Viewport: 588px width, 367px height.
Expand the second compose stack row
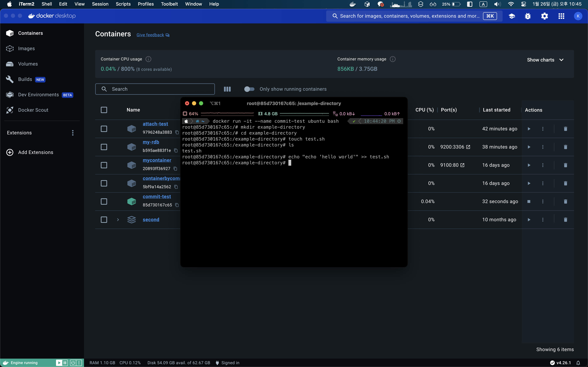click(x=118, y=220)
